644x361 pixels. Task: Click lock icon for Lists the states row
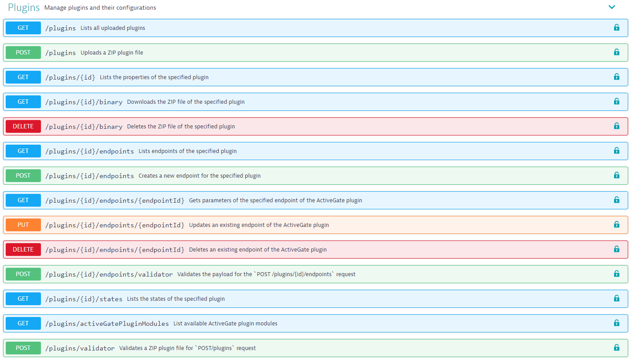617,299
